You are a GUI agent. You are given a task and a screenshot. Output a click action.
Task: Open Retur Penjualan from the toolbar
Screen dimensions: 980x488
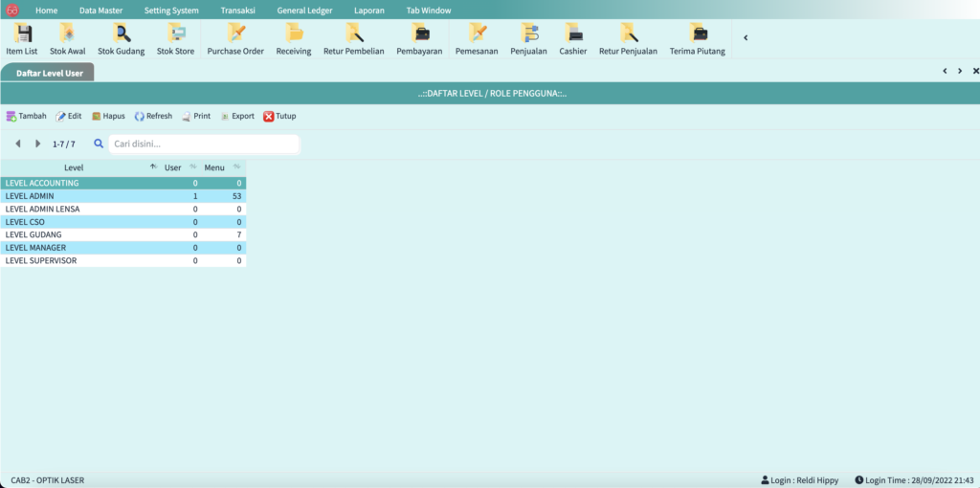click(628, 39)
